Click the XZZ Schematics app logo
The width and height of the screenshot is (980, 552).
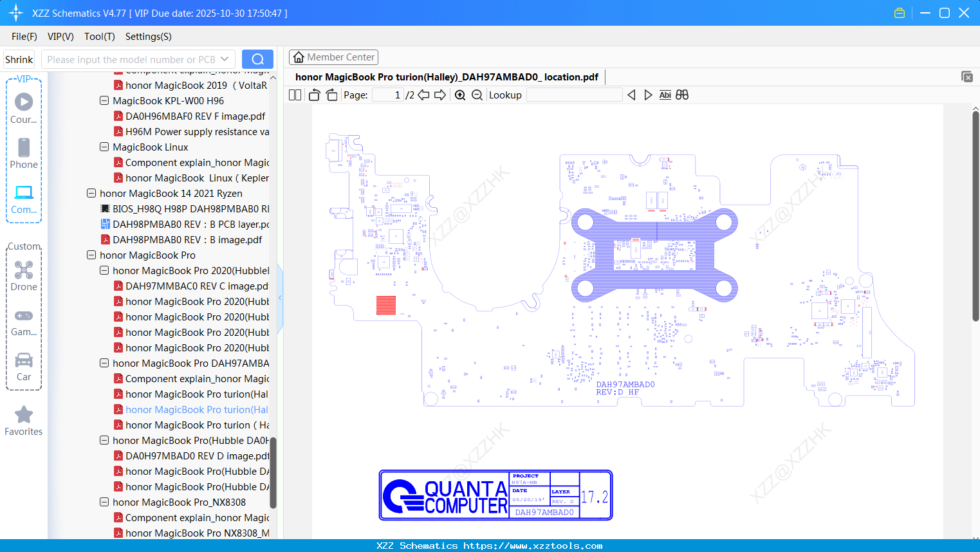[x=16, y=13]
